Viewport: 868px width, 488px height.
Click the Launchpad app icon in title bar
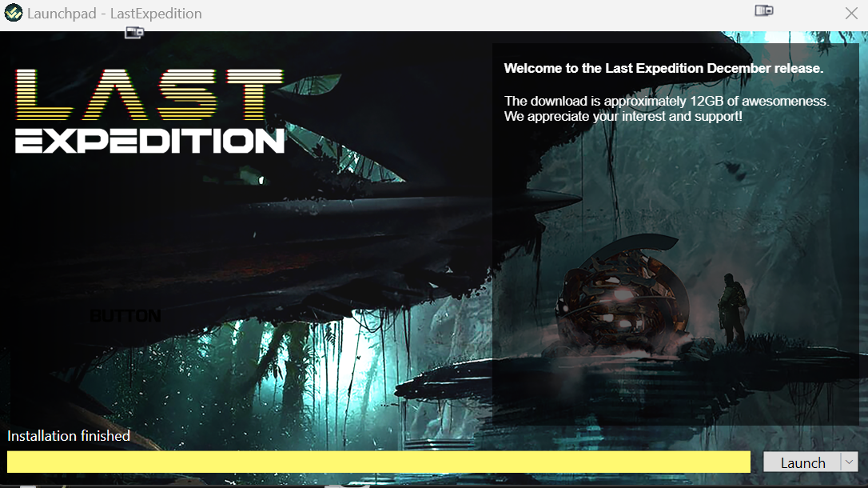coord(14,13)
